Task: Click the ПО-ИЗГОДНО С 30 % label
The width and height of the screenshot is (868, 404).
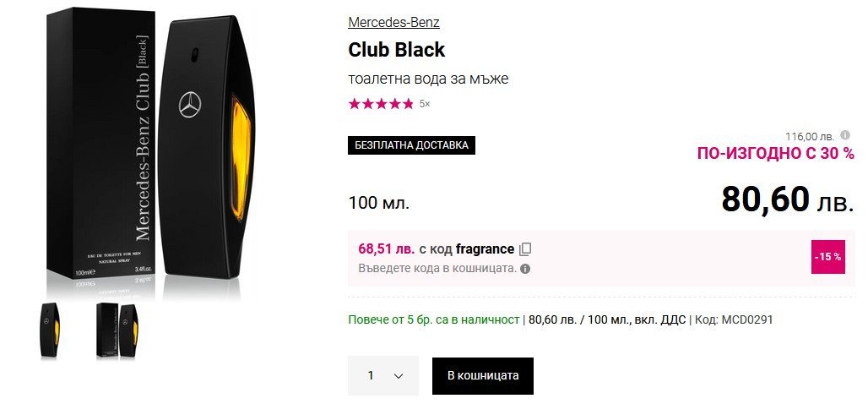Action: (x=775, y=153)
